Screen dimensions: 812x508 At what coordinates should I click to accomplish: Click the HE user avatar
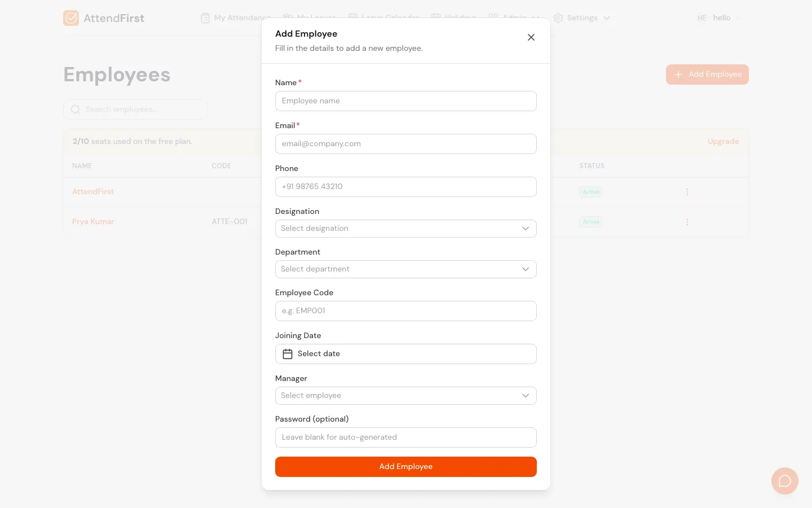point(702,17)
